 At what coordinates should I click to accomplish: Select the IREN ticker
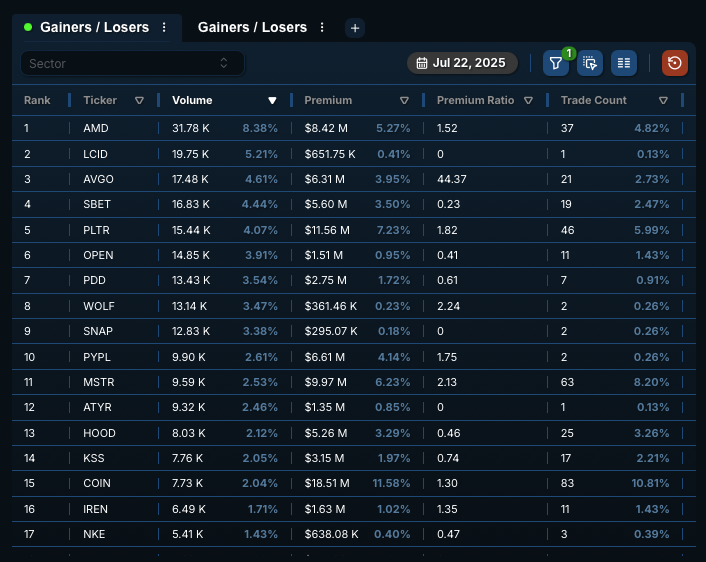95,509
